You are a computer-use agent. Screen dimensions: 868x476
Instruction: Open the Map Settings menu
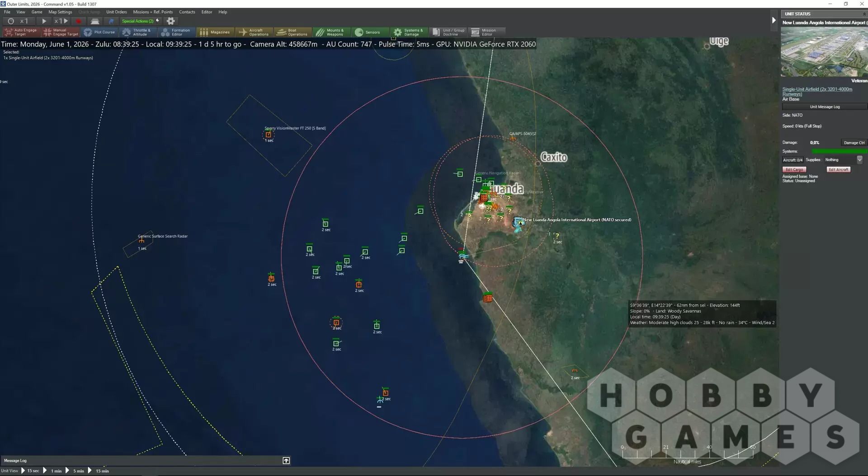60,12
